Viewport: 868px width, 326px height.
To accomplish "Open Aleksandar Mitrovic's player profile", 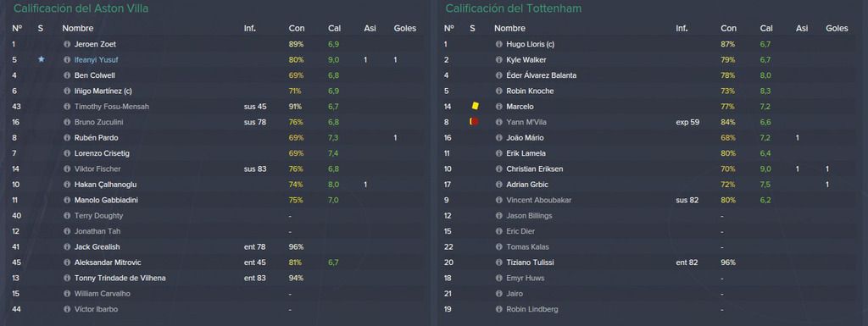I will [x=108, y=262].
